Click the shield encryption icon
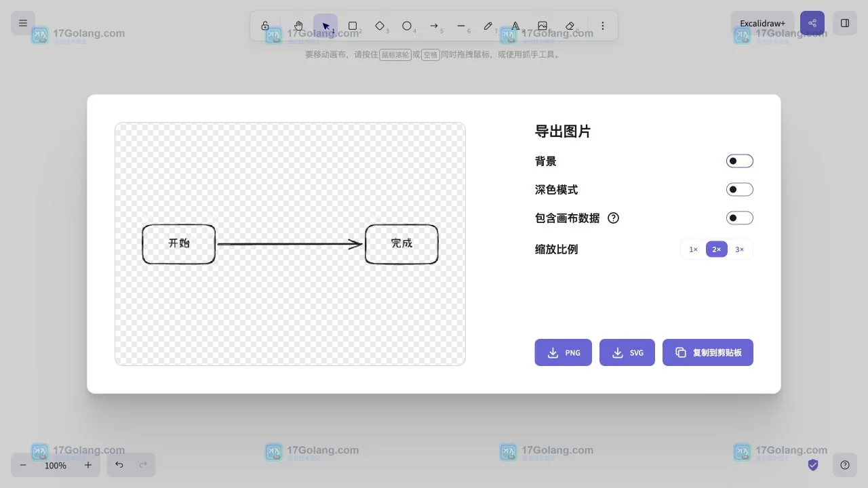The width and height of the screenshot is (868, 488). pyautogui.click(x=813, y=465)
